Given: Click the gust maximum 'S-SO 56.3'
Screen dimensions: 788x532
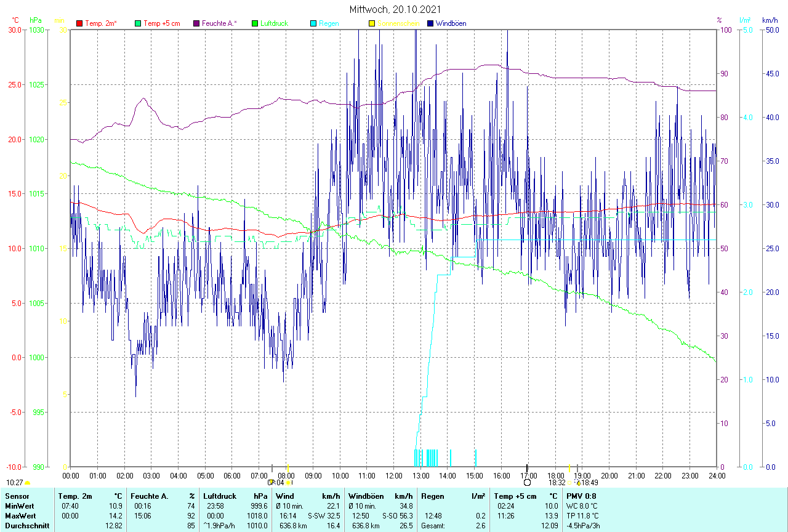Looking at the screenshot, I should point(396,515).
